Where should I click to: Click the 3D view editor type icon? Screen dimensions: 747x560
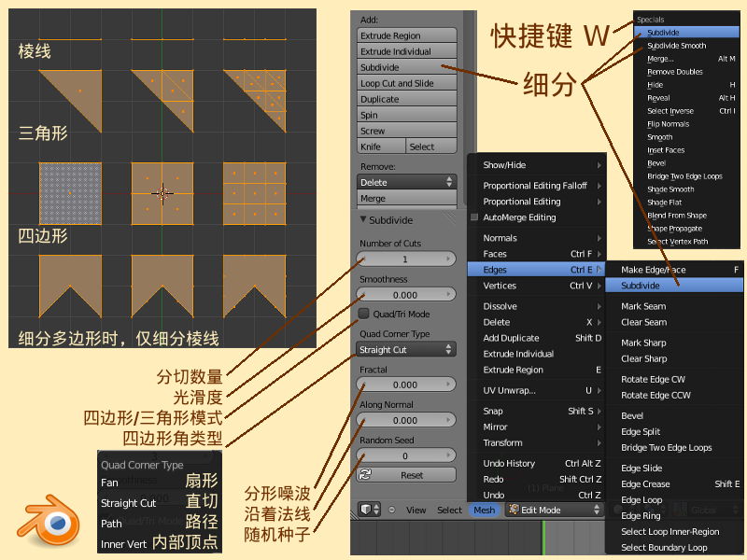click(370, 510)
